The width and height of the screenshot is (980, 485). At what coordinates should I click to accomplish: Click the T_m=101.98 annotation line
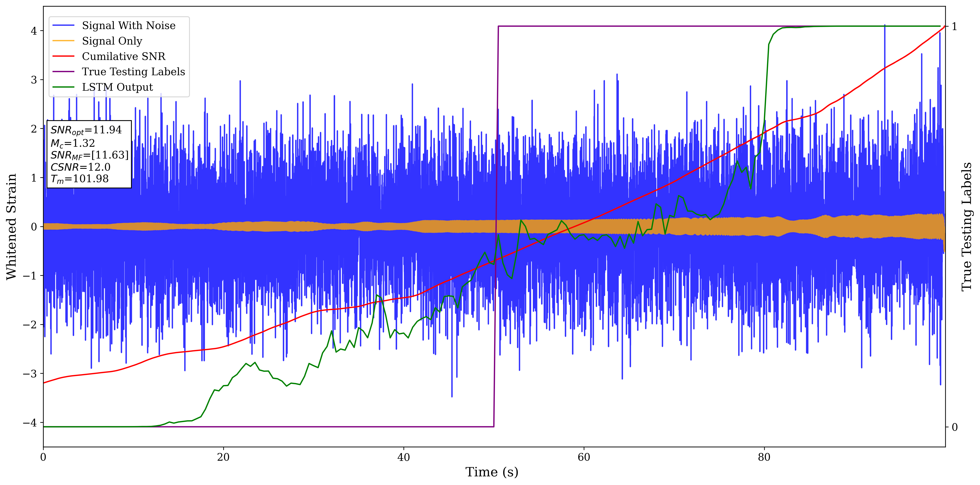pos(80,179)
